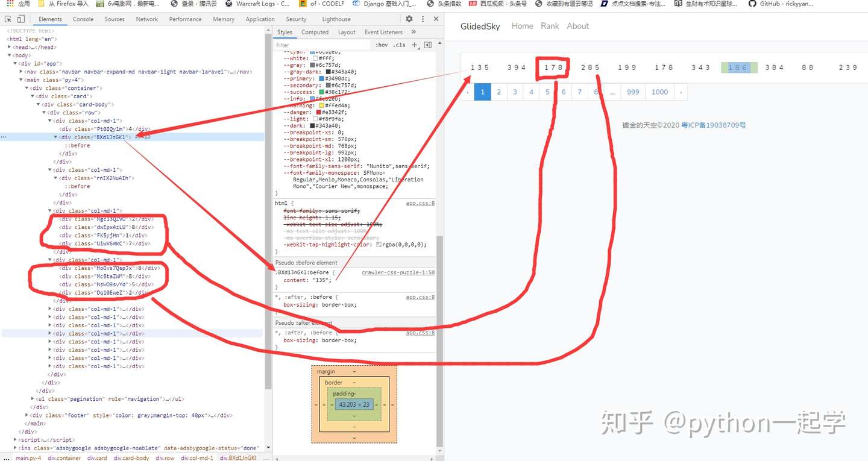Expand the div footer element

tap(27, 415)
